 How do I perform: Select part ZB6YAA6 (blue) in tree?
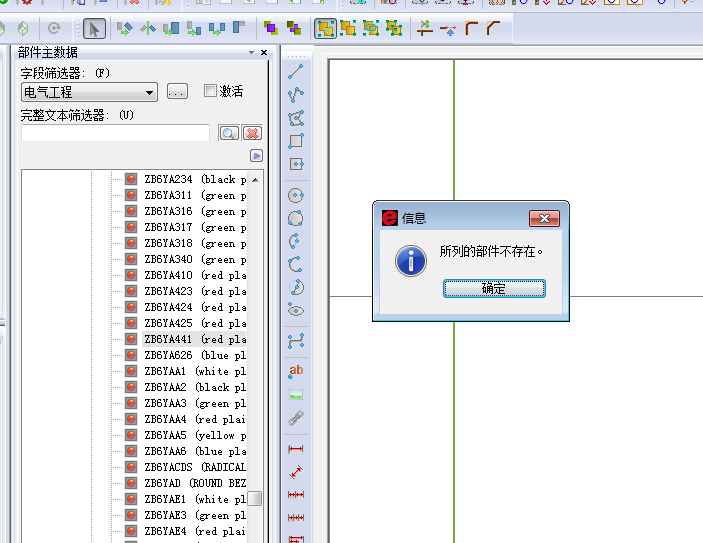pos(195,451)
